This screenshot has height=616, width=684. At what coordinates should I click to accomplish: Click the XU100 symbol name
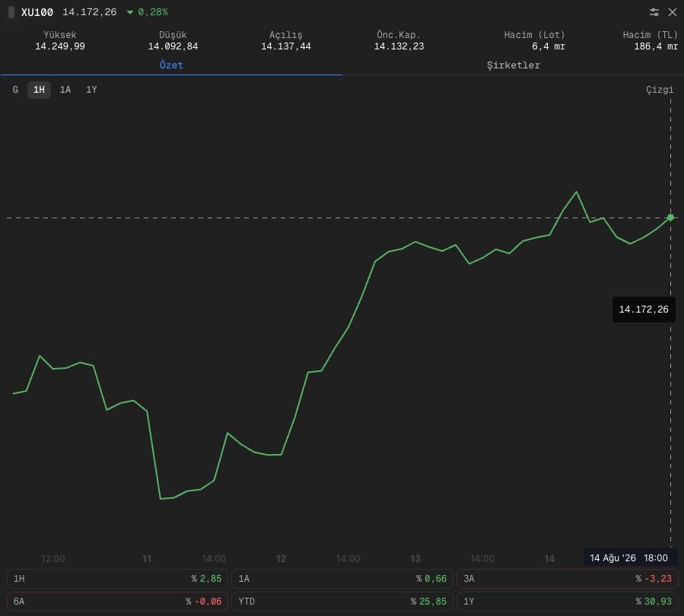click(x=37, y=12)
